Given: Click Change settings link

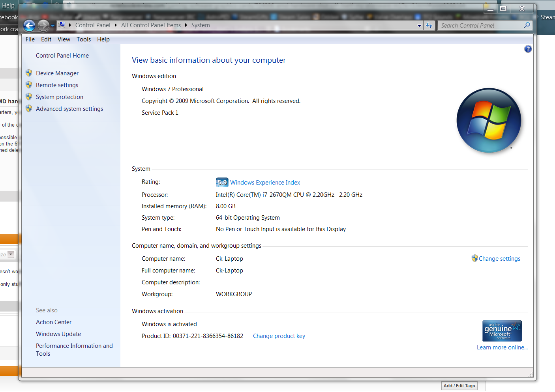Looking at the screenshot, I should [x=499, y=259].
